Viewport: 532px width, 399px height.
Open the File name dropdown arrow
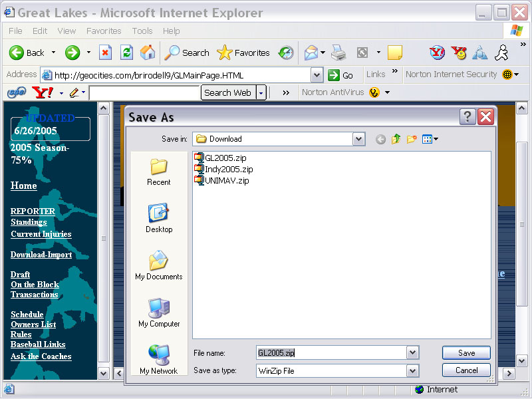pos(413,353)
